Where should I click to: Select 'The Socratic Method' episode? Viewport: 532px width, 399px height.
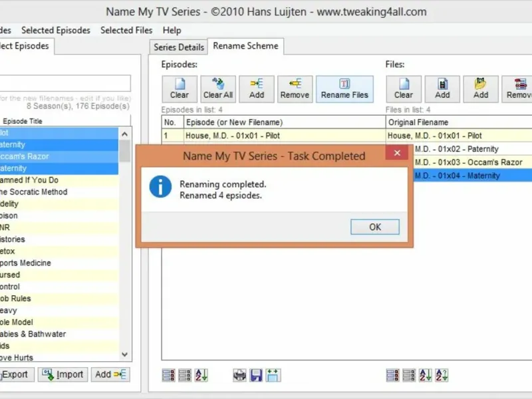click(59, 192)
